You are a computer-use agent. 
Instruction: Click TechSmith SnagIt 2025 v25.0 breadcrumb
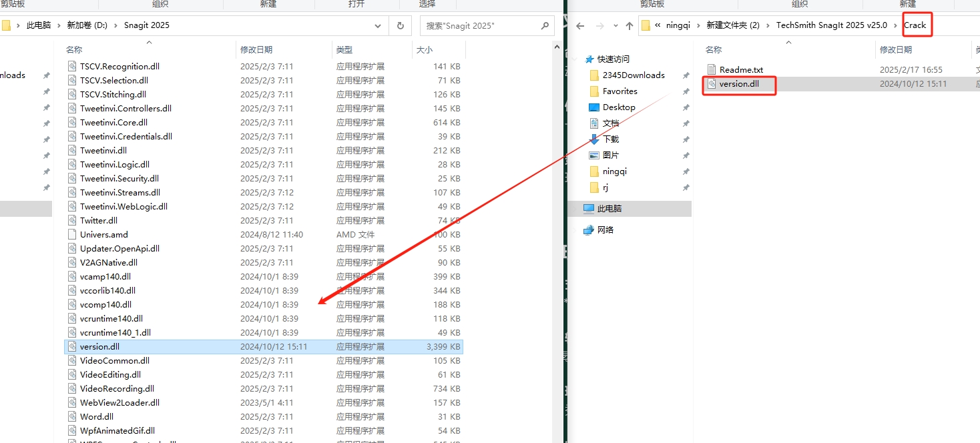(x=832, y=25)
